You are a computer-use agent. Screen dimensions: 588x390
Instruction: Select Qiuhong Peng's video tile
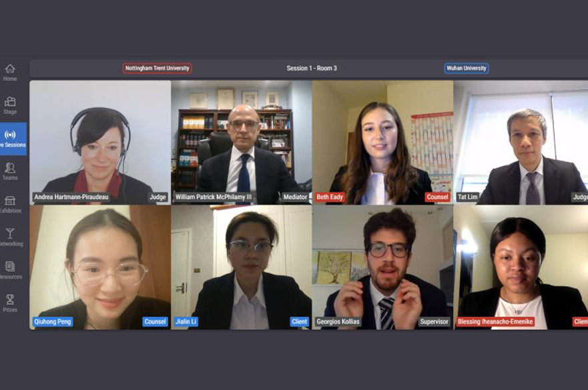(100, 267)
